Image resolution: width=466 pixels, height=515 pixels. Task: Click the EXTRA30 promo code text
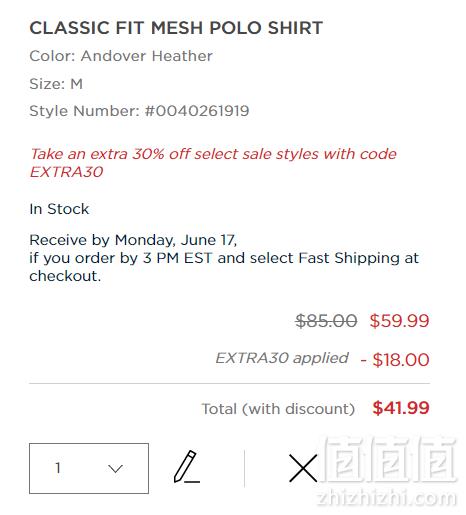tap(66, 172)
